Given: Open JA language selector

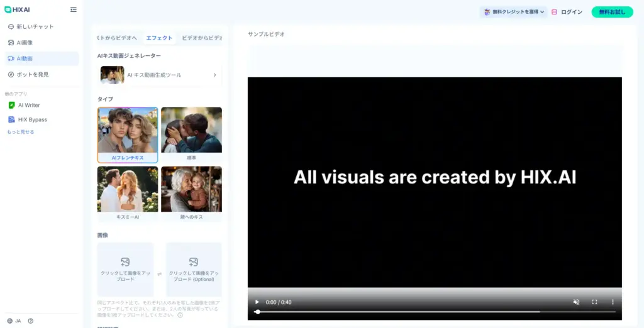Looking at the screenshot, I should 14,321.
